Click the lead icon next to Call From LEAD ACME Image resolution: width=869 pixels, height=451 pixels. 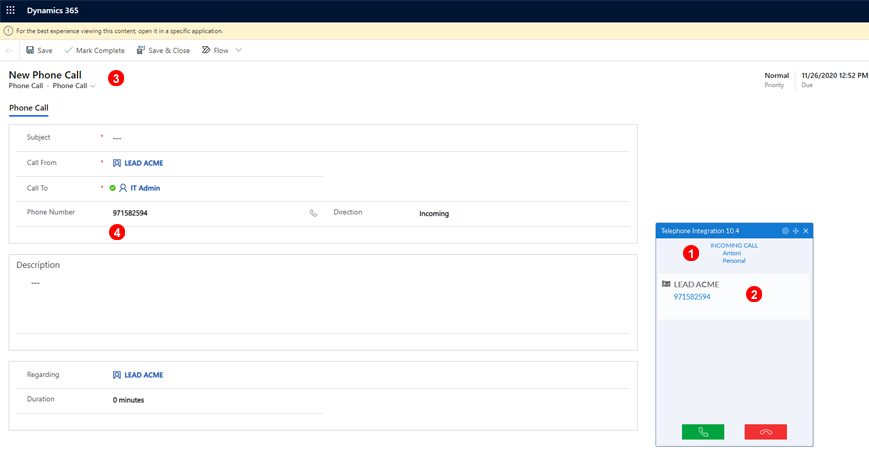coord(117,163)
